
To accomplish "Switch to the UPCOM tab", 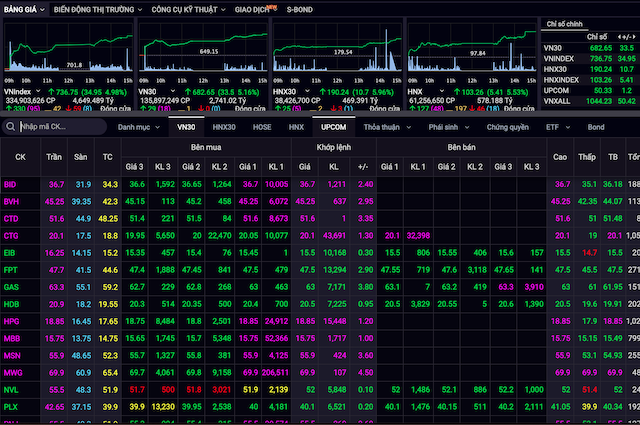I will pos(332,127).
